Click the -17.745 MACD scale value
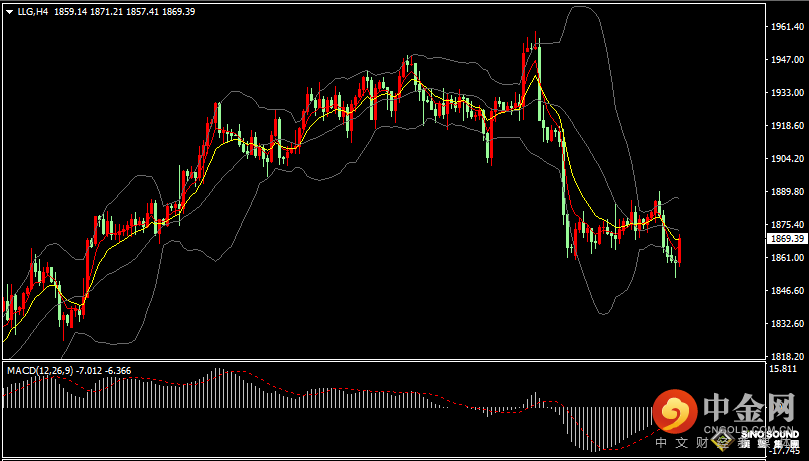Screen dimensions: 809x461 tap(784, 450)
